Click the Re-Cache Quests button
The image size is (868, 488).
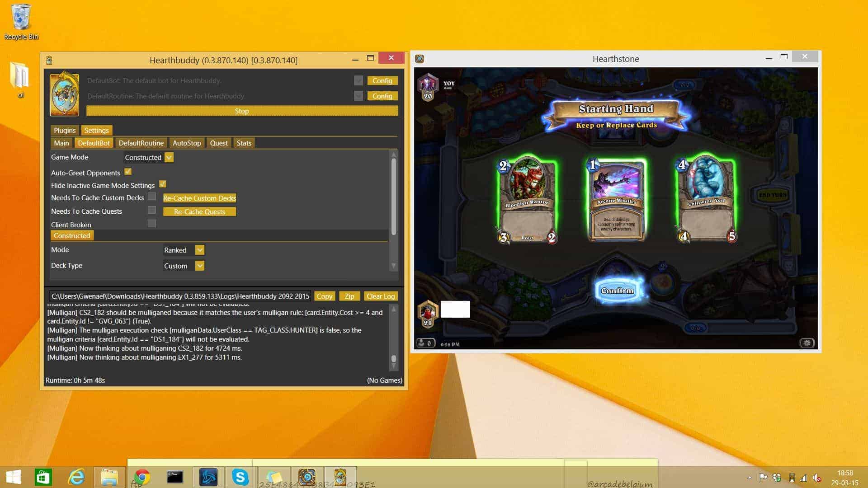(199, 211)
